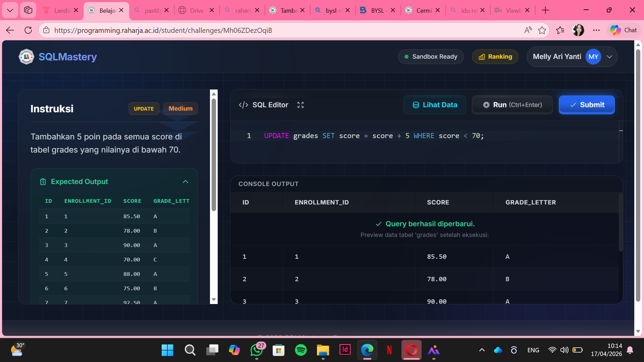Click the SQLMastery logo icon
The height and width of the screenshot is (362, 644).
coord(26,57)
